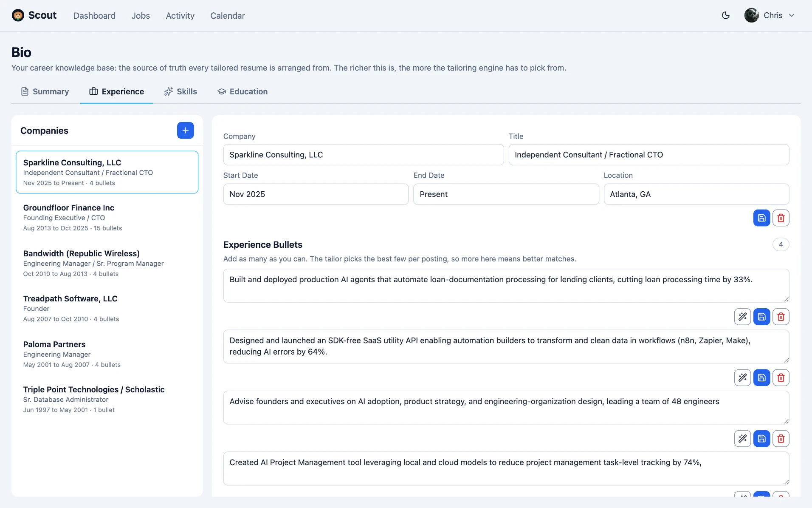Click the Bio page heading
This screenshot has height=508, width=812.
[x=21, y=52]
